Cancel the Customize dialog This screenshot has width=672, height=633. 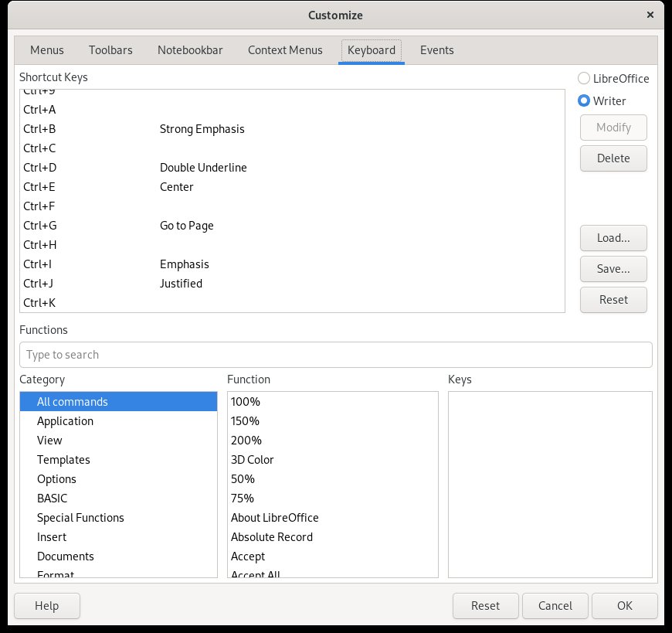(555, 605)
